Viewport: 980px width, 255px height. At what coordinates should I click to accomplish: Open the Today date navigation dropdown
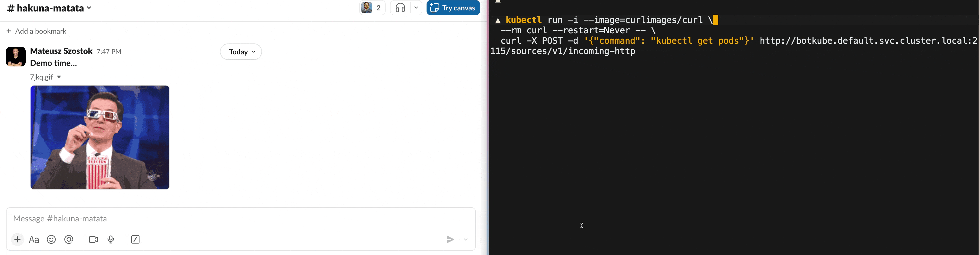point(240,51)
